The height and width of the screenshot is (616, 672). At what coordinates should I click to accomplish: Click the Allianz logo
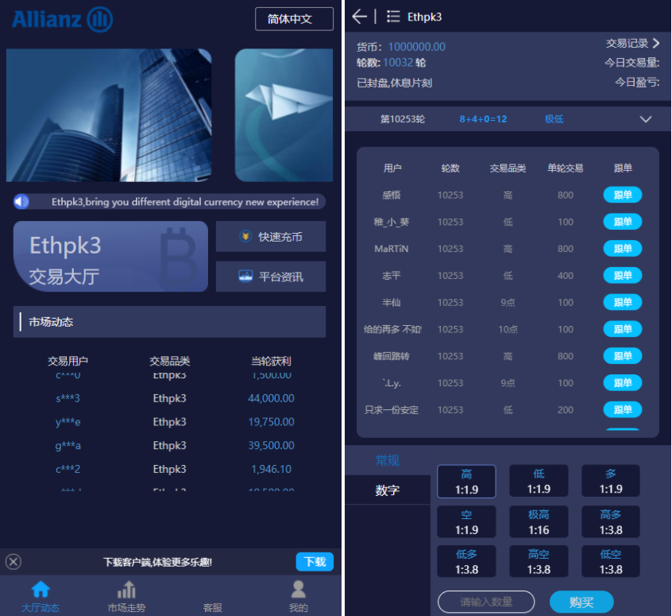click(x=62, y=19)
